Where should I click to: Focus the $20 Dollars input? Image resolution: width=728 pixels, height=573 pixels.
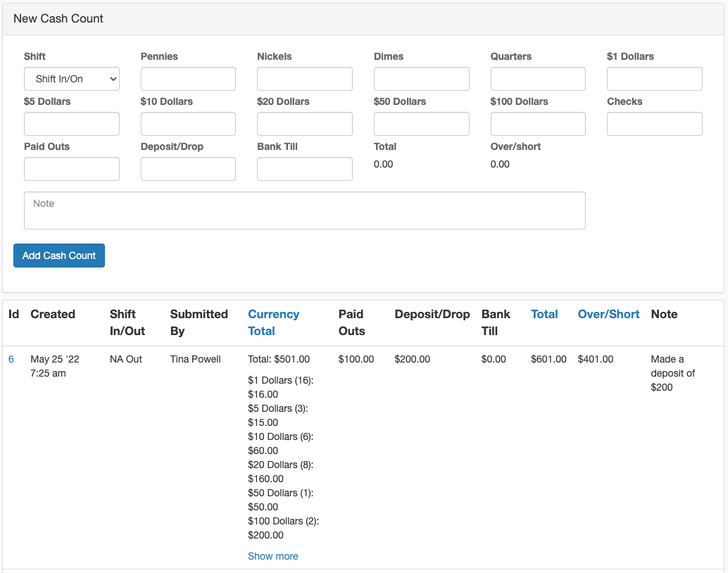305,124
